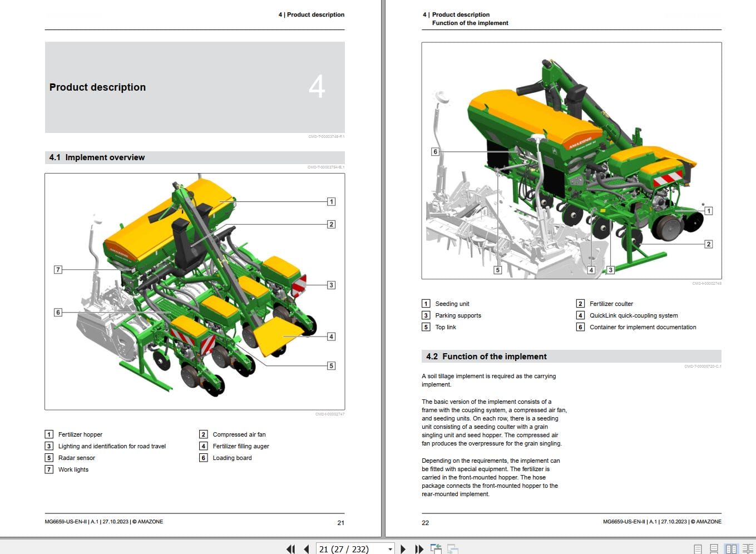Click callout 6 on the right page diagram
The image size is (756, 554).
435,151
